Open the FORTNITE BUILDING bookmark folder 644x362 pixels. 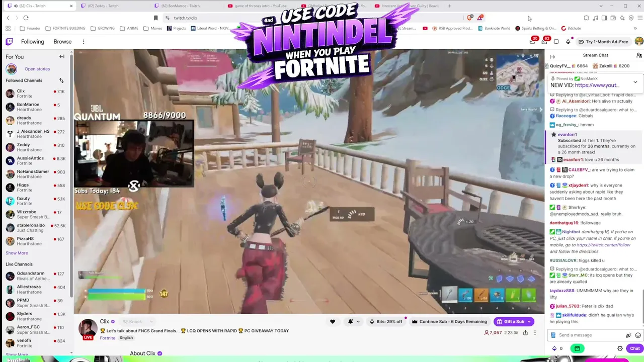pyautogui.click(x=65, y=28)
